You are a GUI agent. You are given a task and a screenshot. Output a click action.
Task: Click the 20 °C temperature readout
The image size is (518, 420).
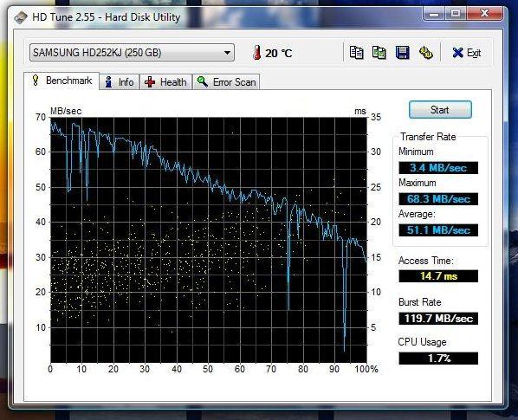tap(279, 53)
